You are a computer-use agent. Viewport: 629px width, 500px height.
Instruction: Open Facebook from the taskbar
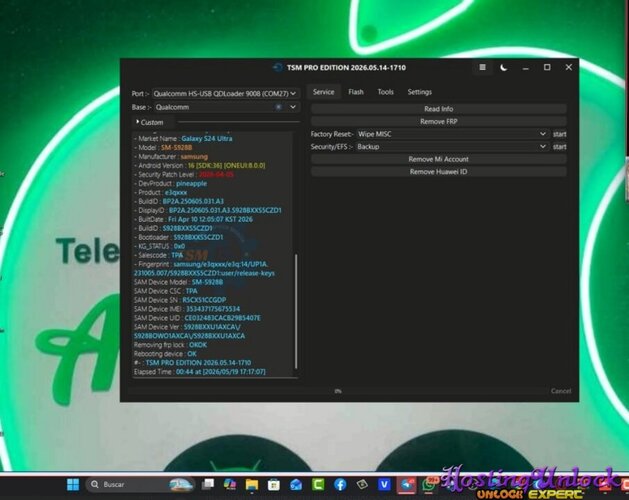[x=340, y=485]
